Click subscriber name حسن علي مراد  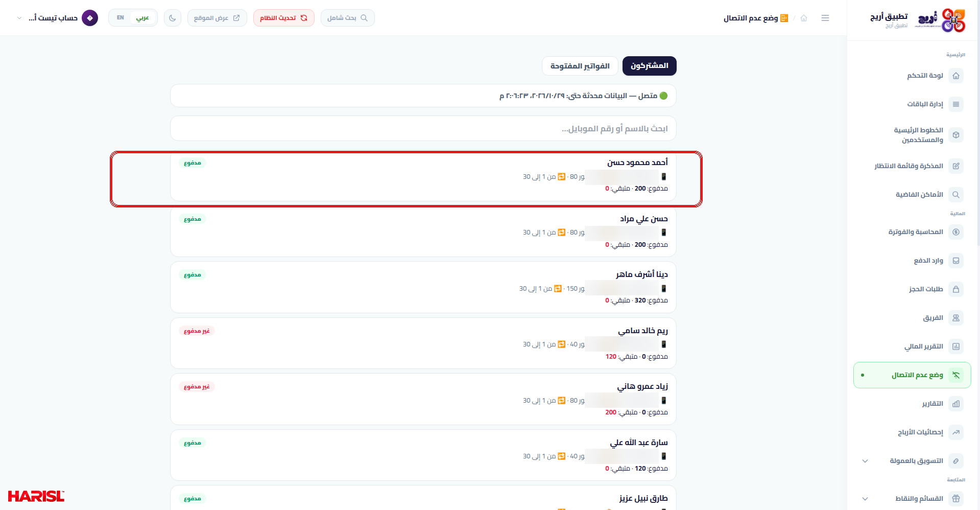coord(644,219)
